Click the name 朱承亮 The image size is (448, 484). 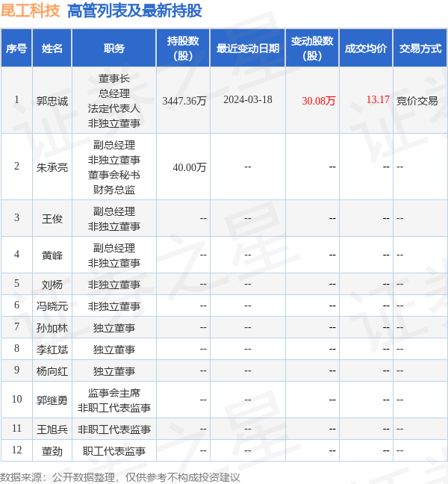pyautogui.click(x=52, y=167)
